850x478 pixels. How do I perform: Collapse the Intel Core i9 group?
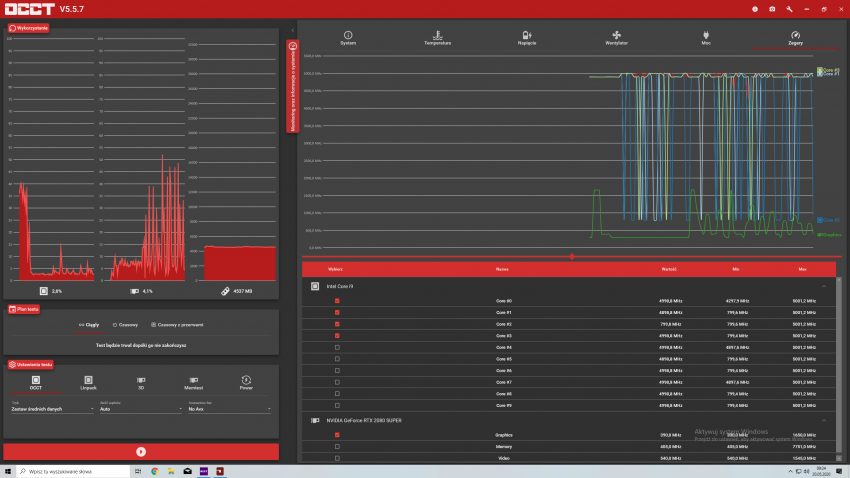pyautogui.click(x=824, y=286)
